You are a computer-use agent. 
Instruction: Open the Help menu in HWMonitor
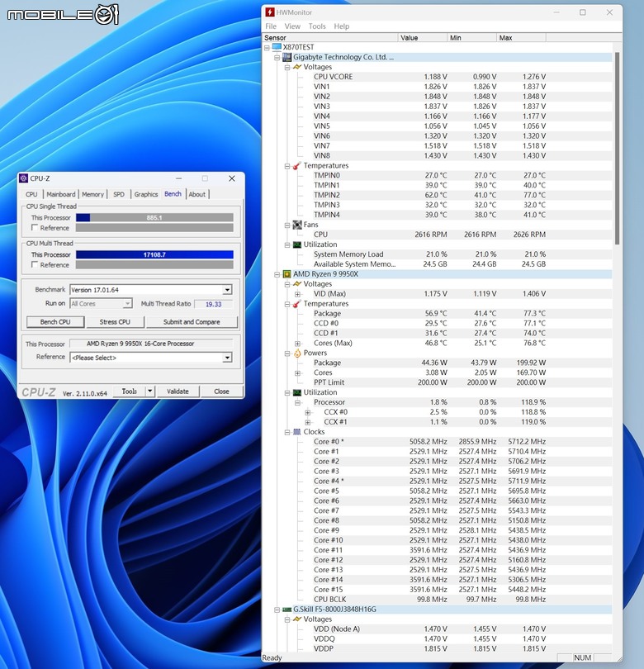click(x=342, y=26)
